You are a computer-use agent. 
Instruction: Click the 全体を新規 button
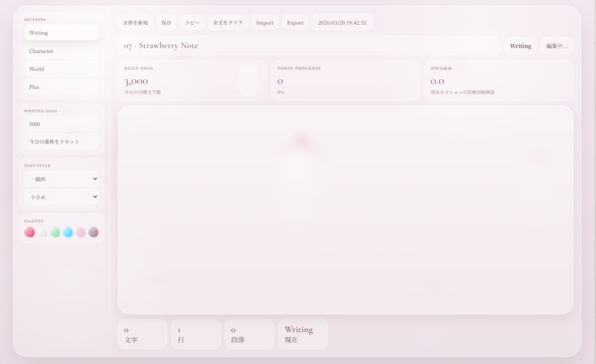click(135, 23)
